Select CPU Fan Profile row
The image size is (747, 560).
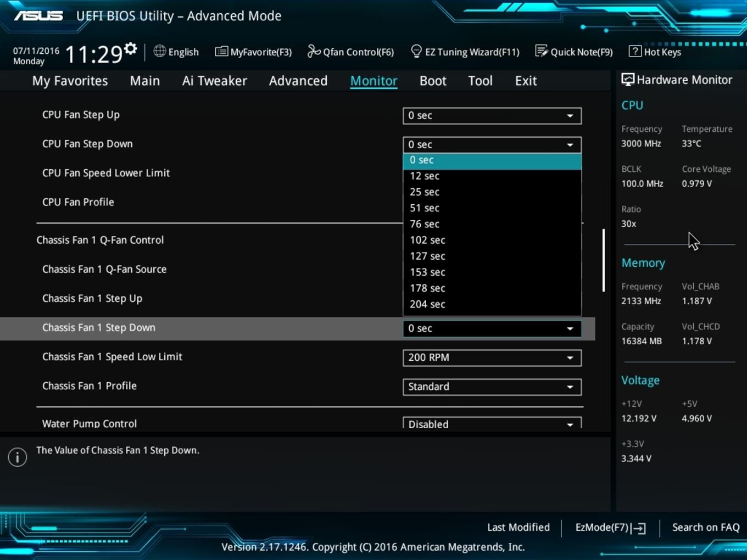point(78,202)
